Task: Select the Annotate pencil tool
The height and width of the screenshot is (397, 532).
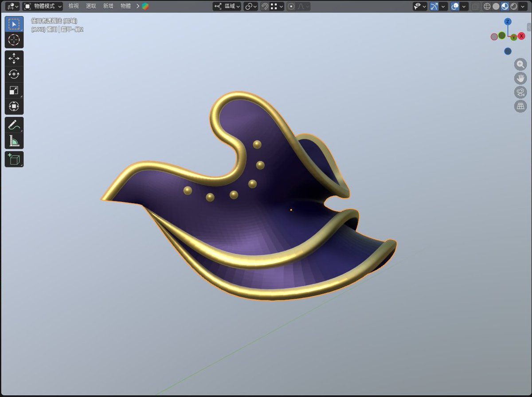Action: (x=14, y=125)
